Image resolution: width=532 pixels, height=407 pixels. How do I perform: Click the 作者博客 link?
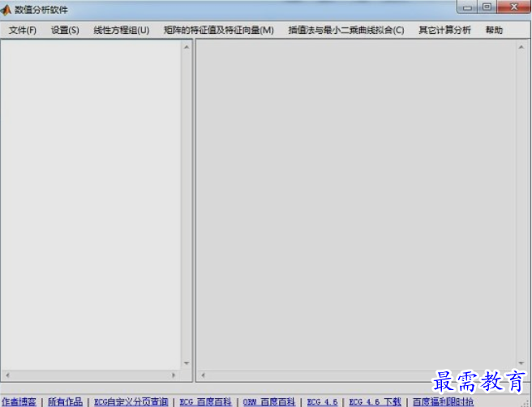pos(19,402)
